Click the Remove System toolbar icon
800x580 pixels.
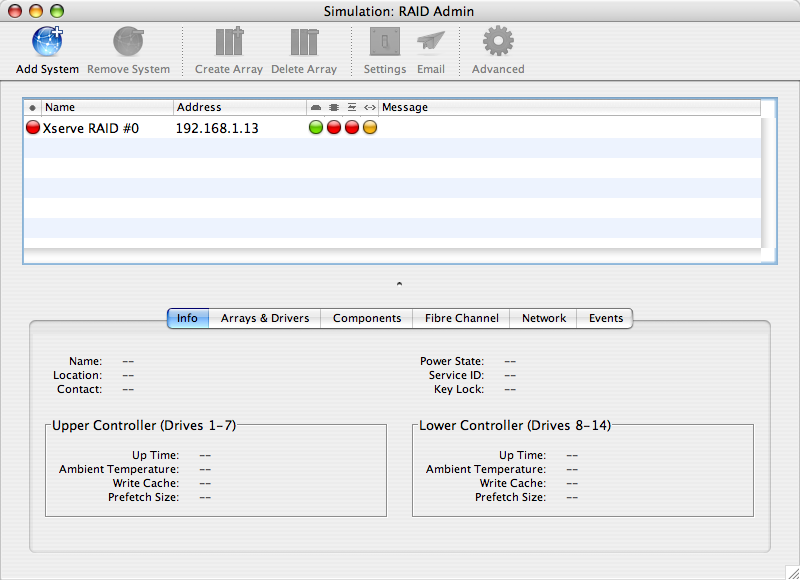pos(128,42)
